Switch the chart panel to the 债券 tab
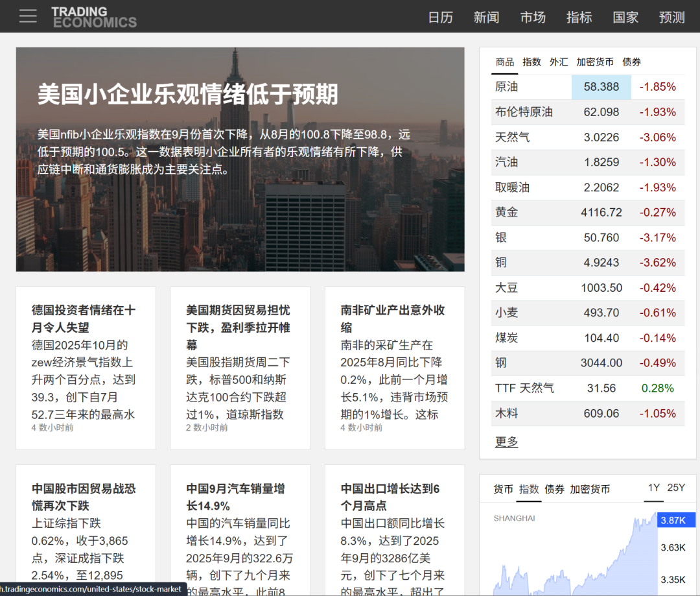700x596 pixels. [554, 489]
